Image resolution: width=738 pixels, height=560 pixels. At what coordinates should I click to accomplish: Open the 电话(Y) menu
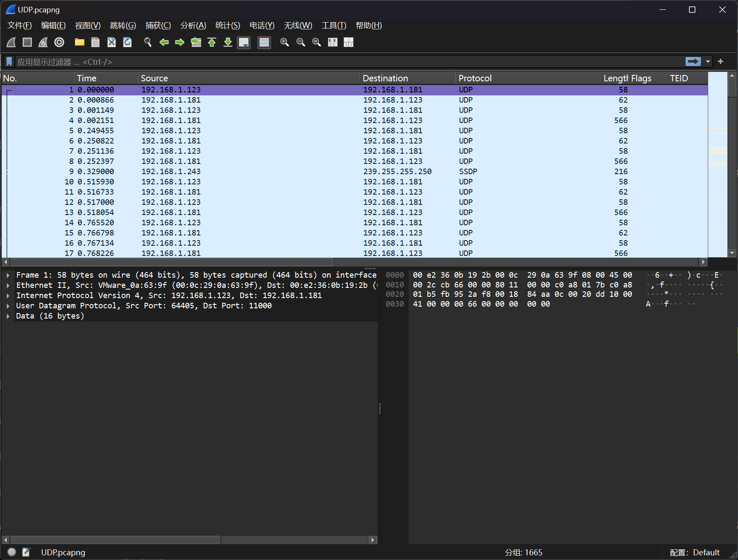[262, 26]
